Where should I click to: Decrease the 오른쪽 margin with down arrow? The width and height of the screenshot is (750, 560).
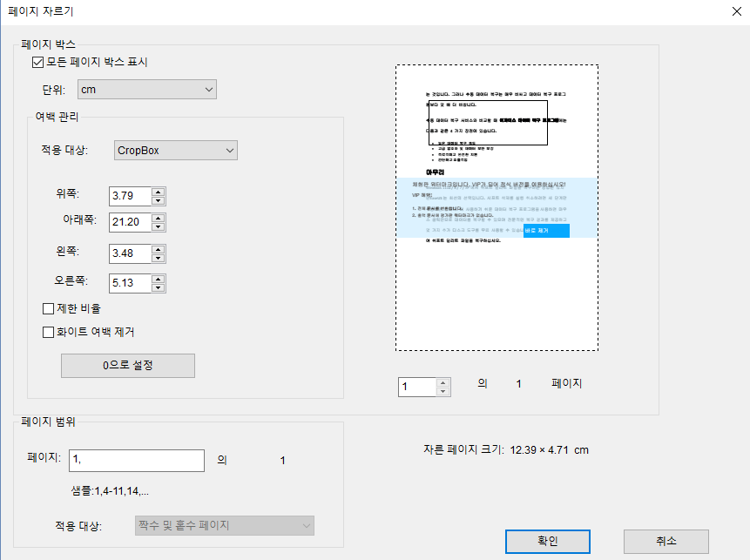(x=159, y=288)
